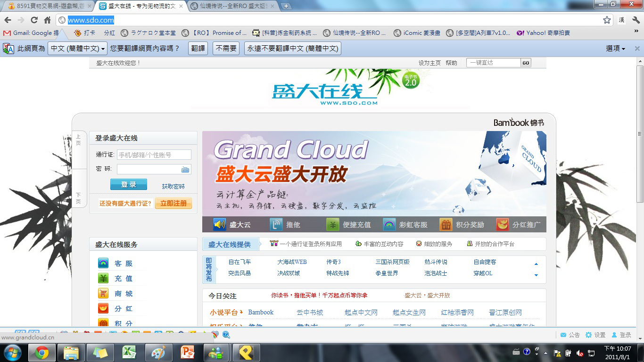Open the Gmail bookmark in bookmarks bar
The image size is (644, 362).
point(31,33)
